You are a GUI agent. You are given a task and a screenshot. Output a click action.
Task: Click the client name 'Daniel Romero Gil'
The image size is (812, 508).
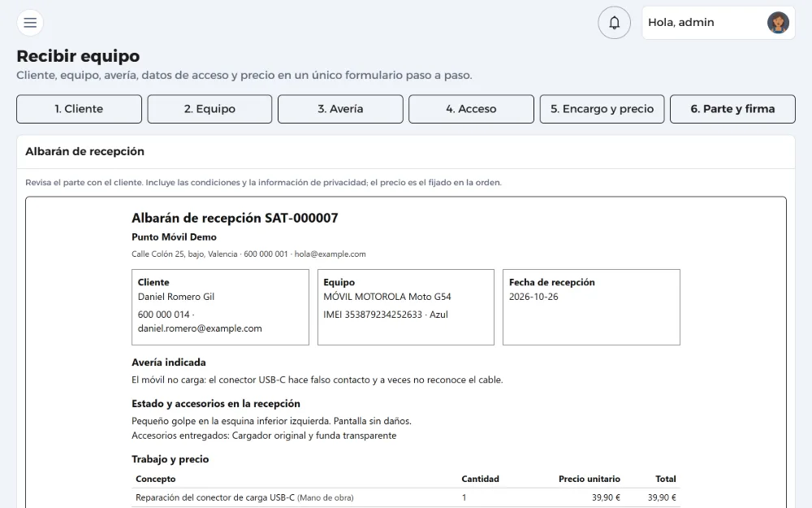pos(176,297)
